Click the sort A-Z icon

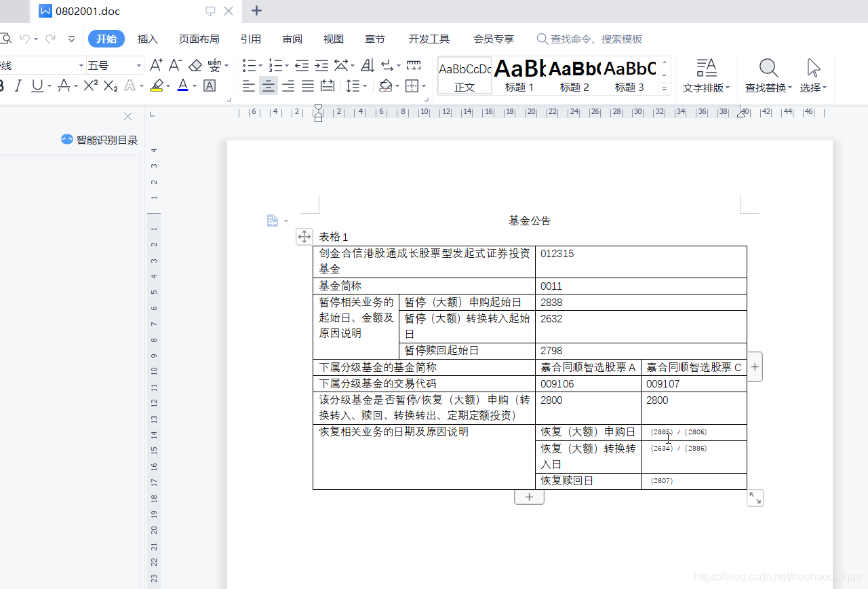pos(368,65)
